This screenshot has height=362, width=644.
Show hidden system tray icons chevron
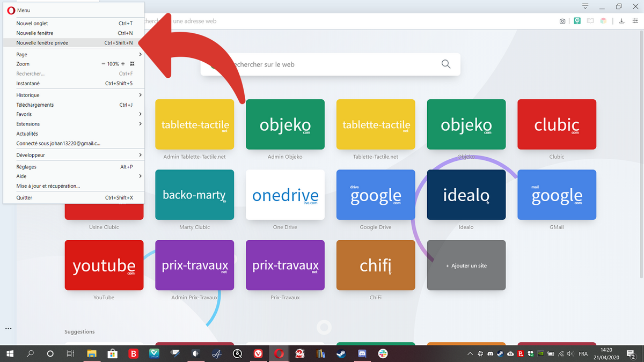(x=471, y=353)
